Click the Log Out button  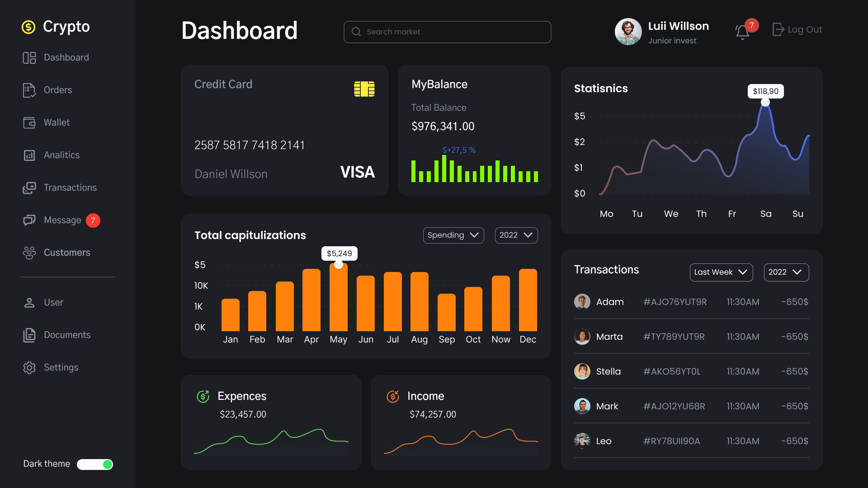[797, 29]
